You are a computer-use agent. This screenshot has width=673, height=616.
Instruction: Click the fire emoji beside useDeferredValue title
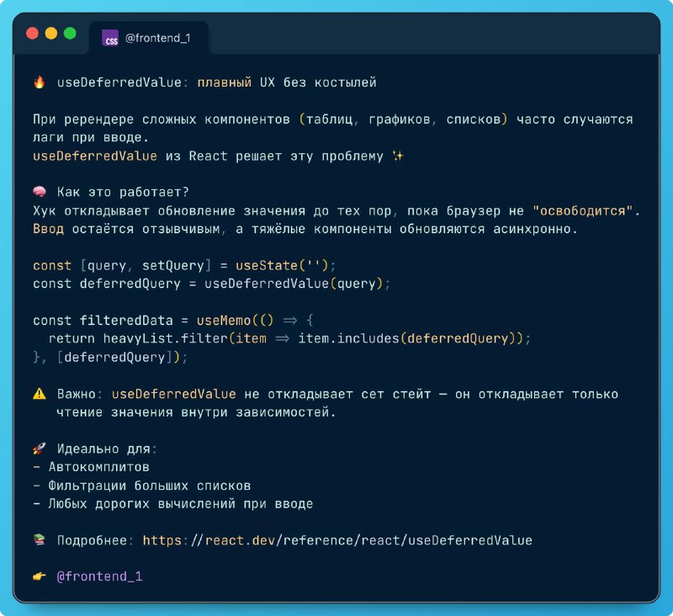(39, 82)
